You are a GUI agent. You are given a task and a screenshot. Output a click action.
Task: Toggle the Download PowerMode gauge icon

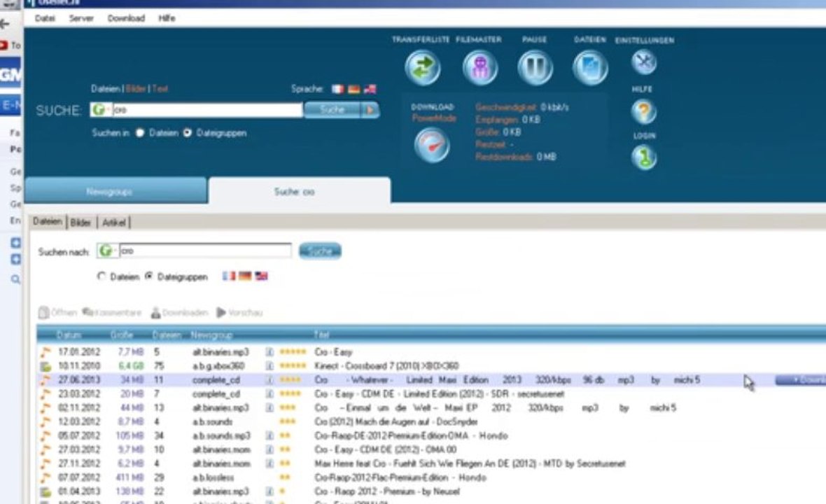pos(431,146)
